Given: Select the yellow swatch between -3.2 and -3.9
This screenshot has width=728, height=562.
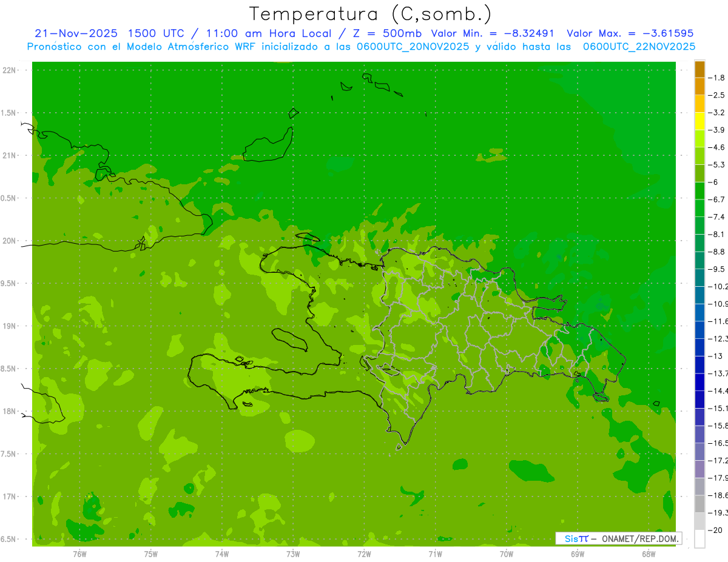Looking at the screenshot, I should [x=699, y=121].
